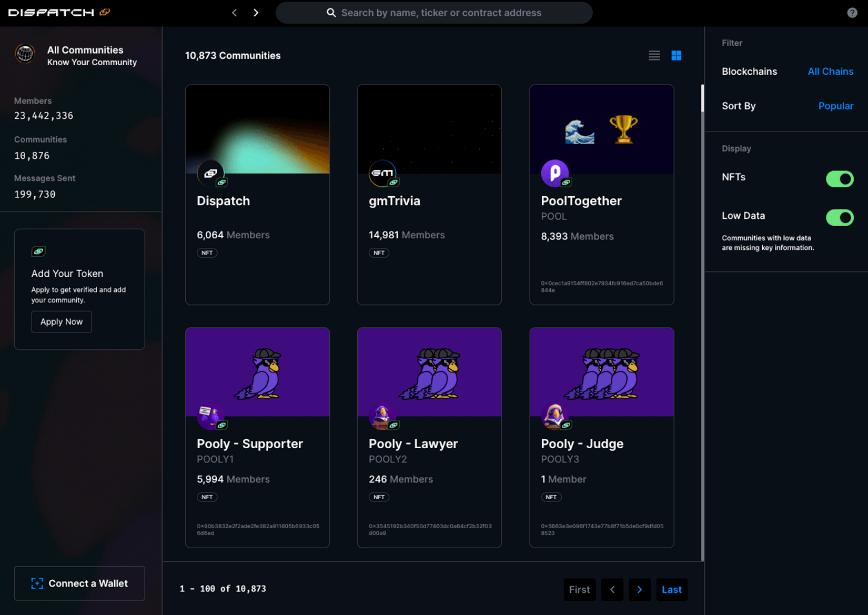Click Pooly - Supporter contract address
The width and height of the screenshot is (868, 615).
tap(258, 530)
